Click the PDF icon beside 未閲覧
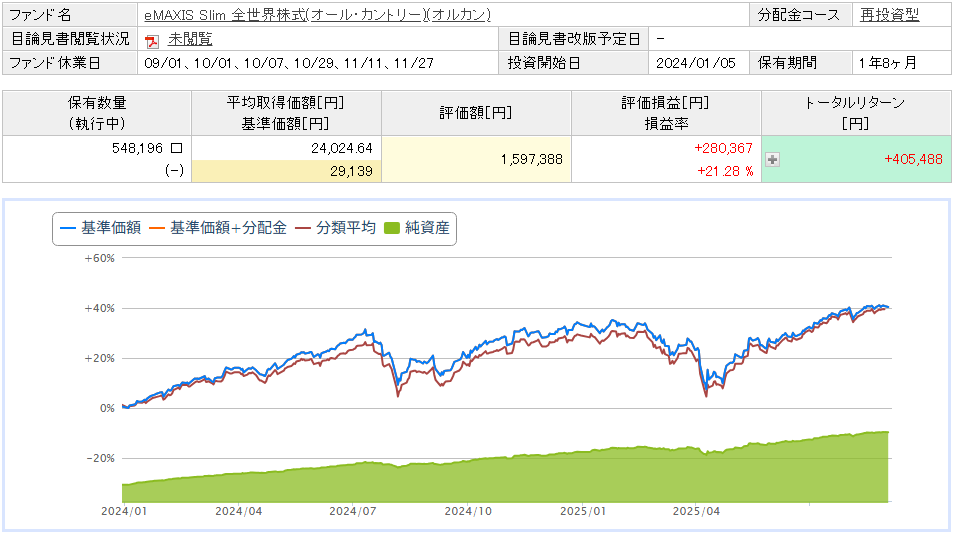The width and height of the screenshot is (953, 534). (152, 41)
